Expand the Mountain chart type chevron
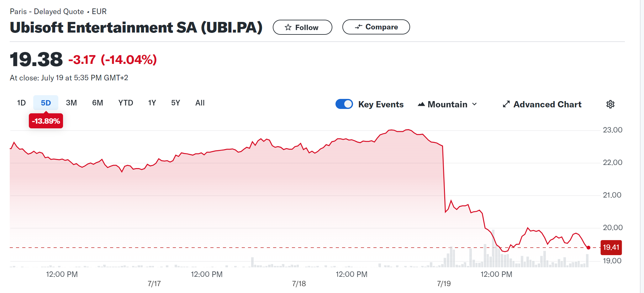This screenshot has width=644, height=293. point(475,104)
